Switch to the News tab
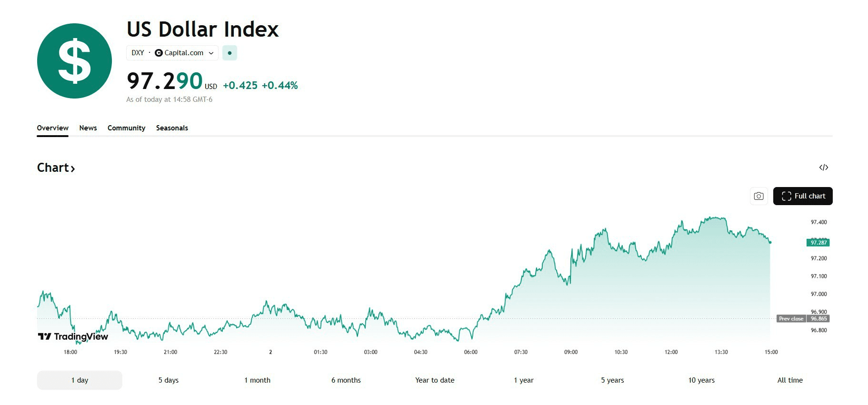 pos(88,128)
